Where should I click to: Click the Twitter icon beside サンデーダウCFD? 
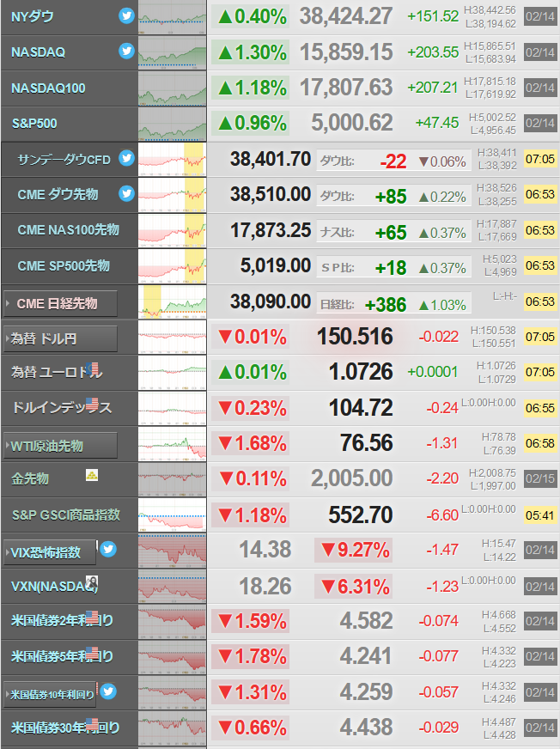coord(126,158)
